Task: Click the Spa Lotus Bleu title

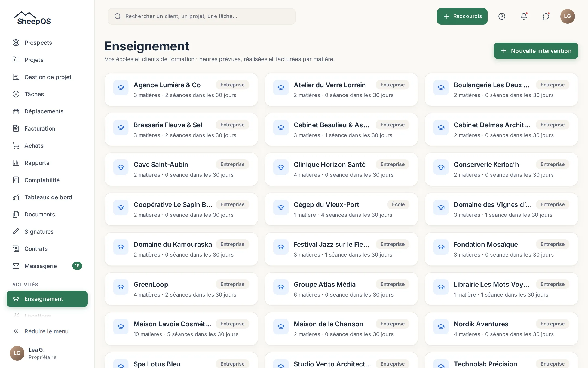Action: [157, 364]
